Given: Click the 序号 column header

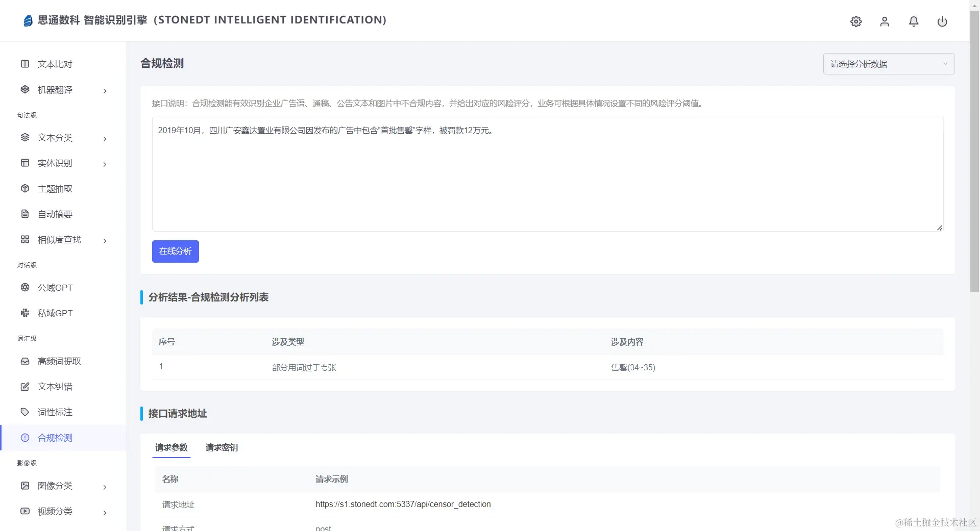Looking at the screenshot, I should click(x=166, y=342).
